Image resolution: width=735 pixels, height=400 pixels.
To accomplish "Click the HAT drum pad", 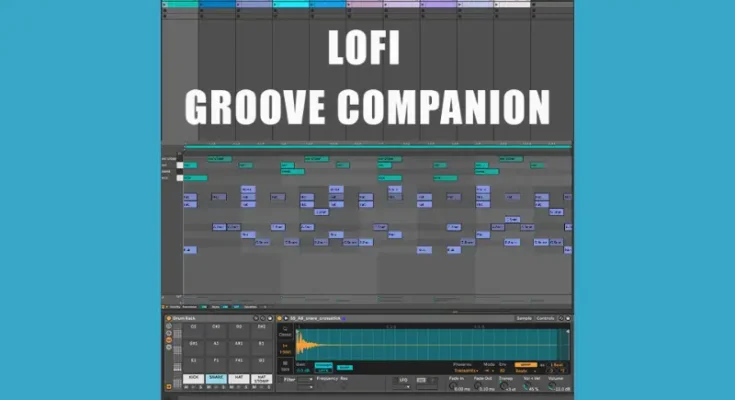I will (x=238, y=379).
